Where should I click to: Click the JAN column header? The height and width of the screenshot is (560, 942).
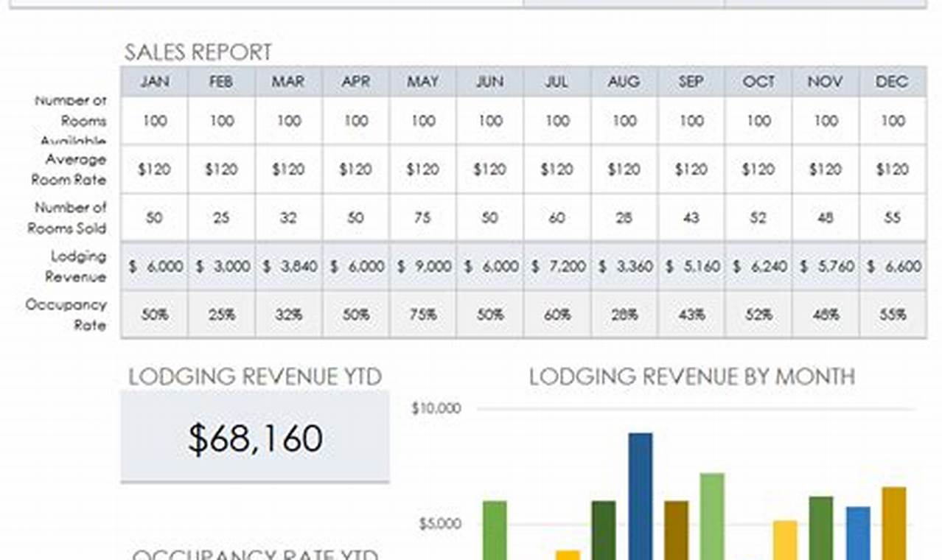154,82
